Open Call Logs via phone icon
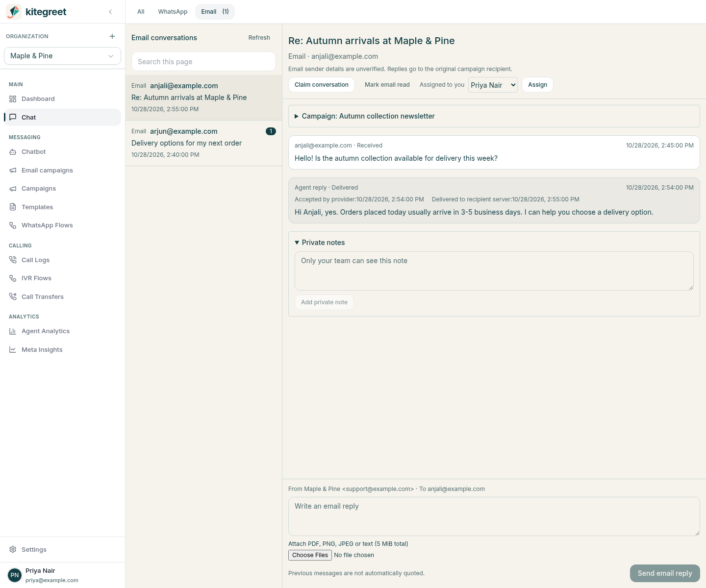 click(x=13, y=260)
